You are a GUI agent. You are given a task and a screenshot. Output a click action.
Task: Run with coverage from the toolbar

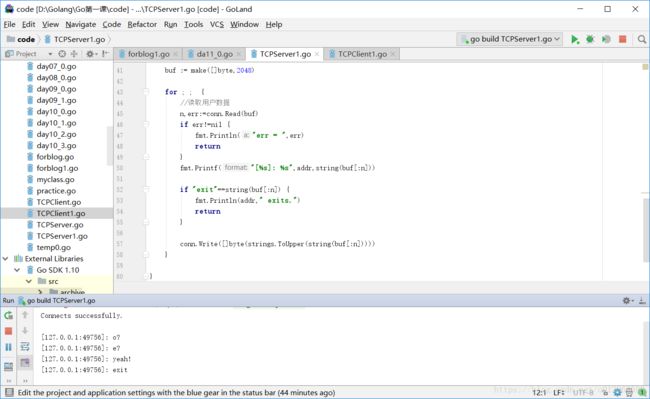click(x=606, y=39)
